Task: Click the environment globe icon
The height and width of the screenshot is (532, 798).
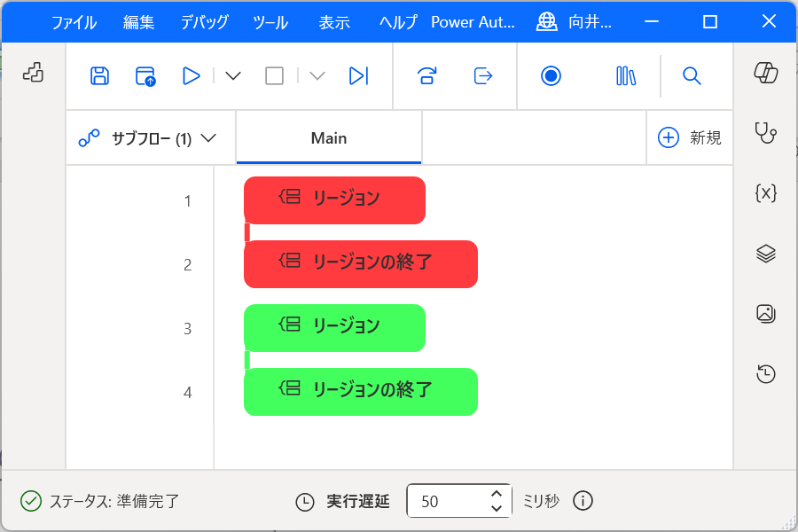Action: point(546,22)
